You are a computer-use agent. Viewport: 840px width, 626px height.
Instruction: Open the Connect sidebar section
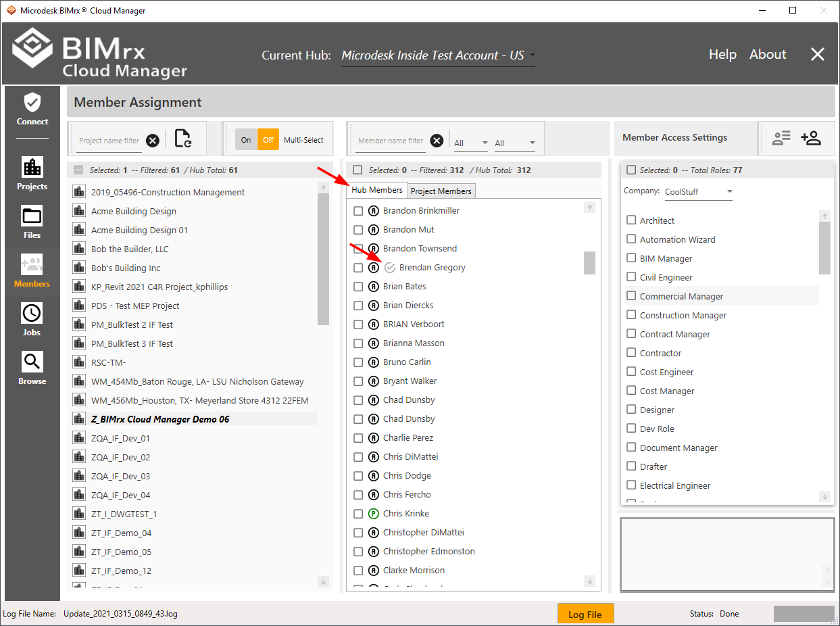(32, 110)
